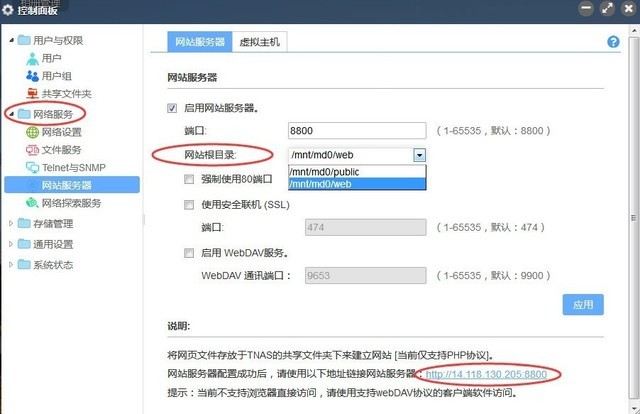Open 网络设置 in the sidebar

(62, 132)
